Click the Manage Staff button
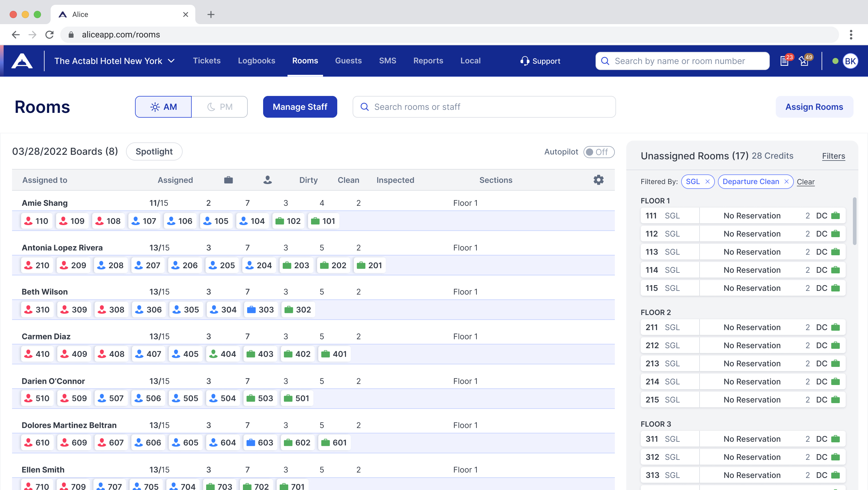The height and width of the screenshot is (490, 868). pos(300,107)
